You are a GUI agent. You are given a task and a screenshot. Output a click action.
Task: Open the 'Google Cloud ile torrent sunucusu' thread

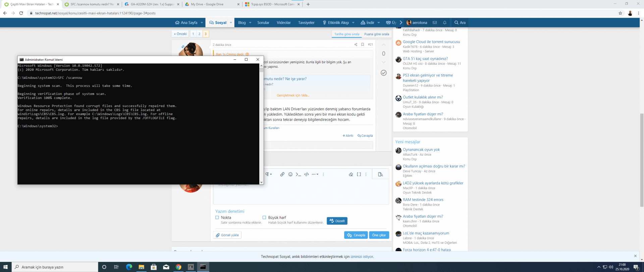[x=431, y=42]
